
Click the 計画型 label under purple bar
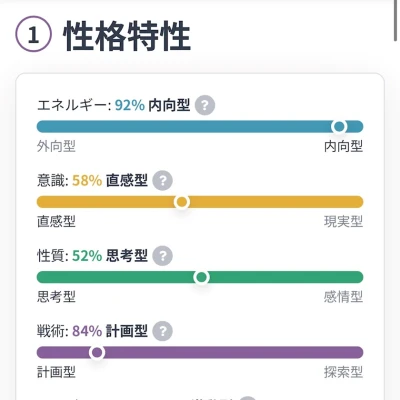click(x=56, y=372)
